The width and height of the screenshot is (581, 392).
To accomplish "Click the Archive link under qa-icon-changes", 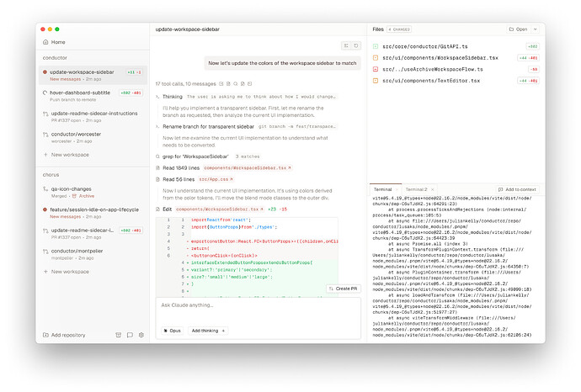I will pos(83,196).
